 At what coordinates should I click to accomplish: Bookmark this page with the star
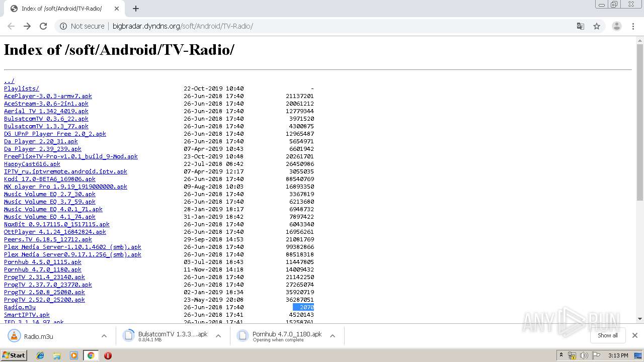pyautogui.click(x=597, y=26)
